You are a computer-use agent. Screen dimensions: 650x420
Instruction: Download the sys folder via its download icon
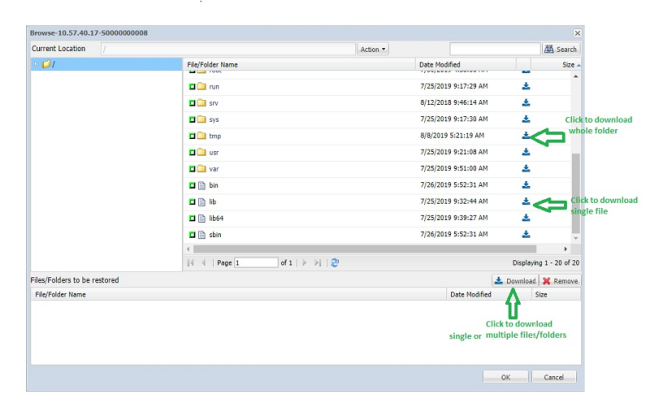(526, 119)
